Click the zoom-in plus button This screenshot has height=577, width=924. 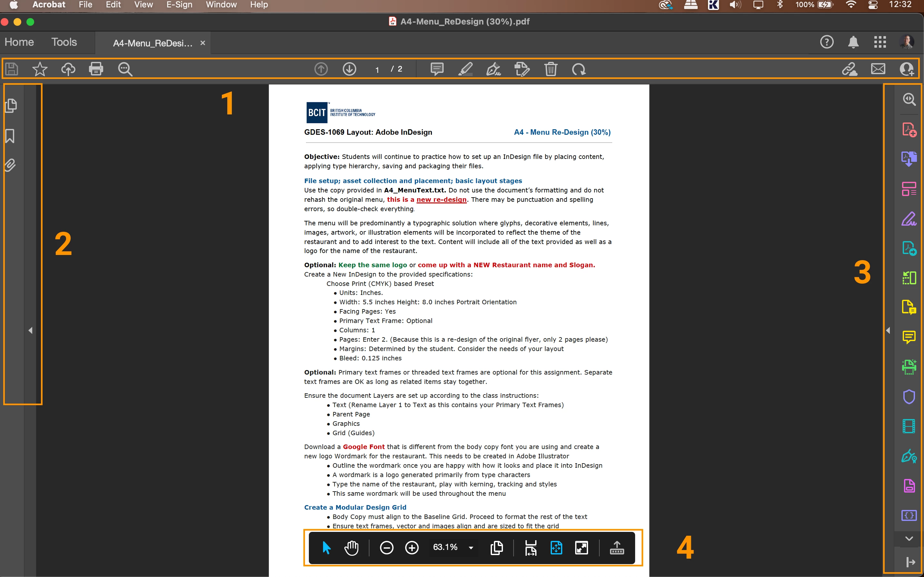pos(411,548)
